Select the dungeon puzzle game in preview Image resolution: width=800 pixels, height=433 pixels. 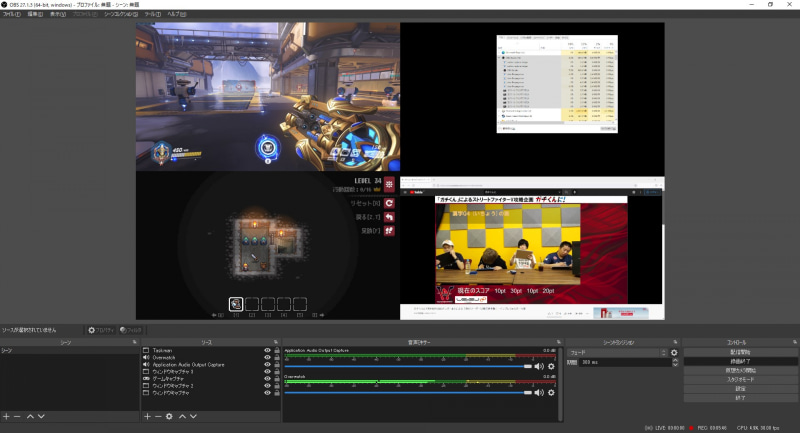click(268, 245)
